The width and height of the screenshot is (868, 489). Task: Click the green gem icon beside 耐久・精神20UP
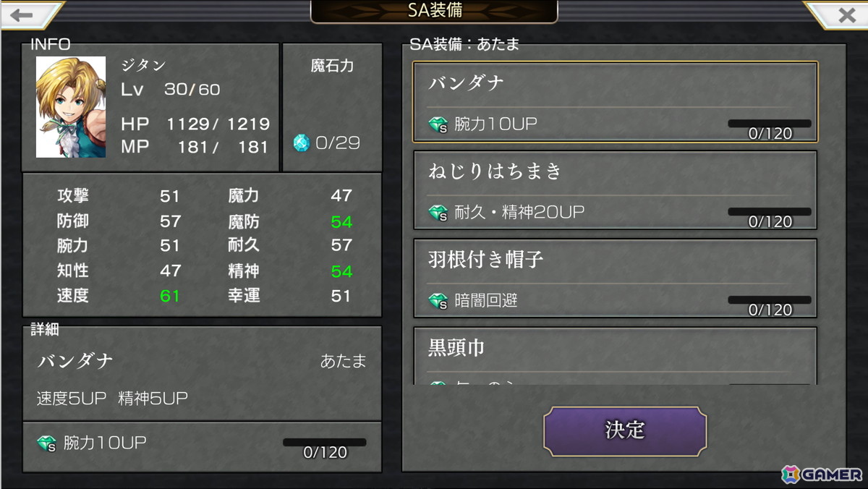[438, 213]
